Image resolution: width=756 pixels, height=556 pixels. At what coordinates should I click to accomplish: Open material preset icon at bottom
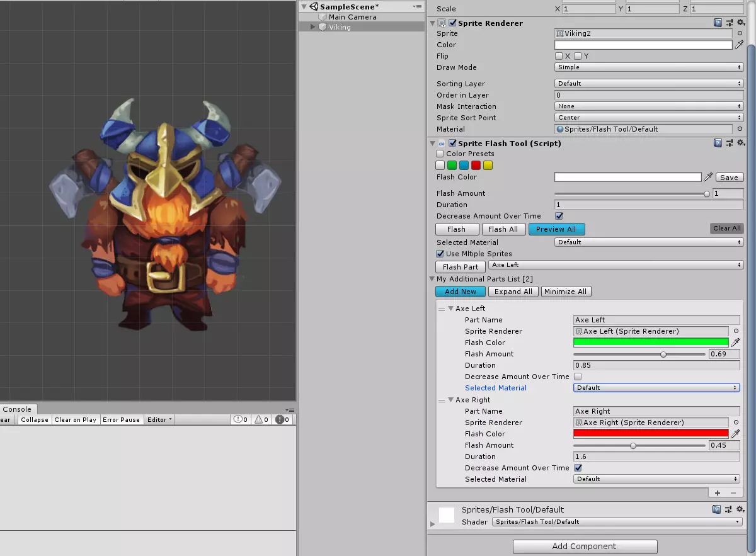(x=728, y=509)
